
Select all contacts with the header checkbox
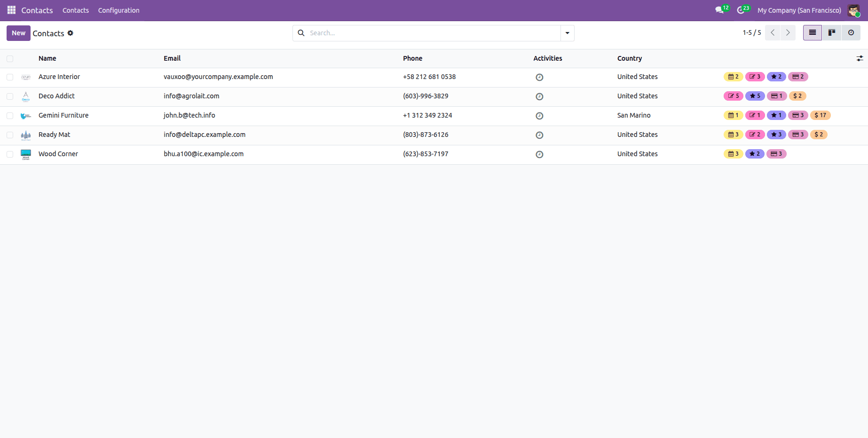pyautogui.click(x=10, y=58)
